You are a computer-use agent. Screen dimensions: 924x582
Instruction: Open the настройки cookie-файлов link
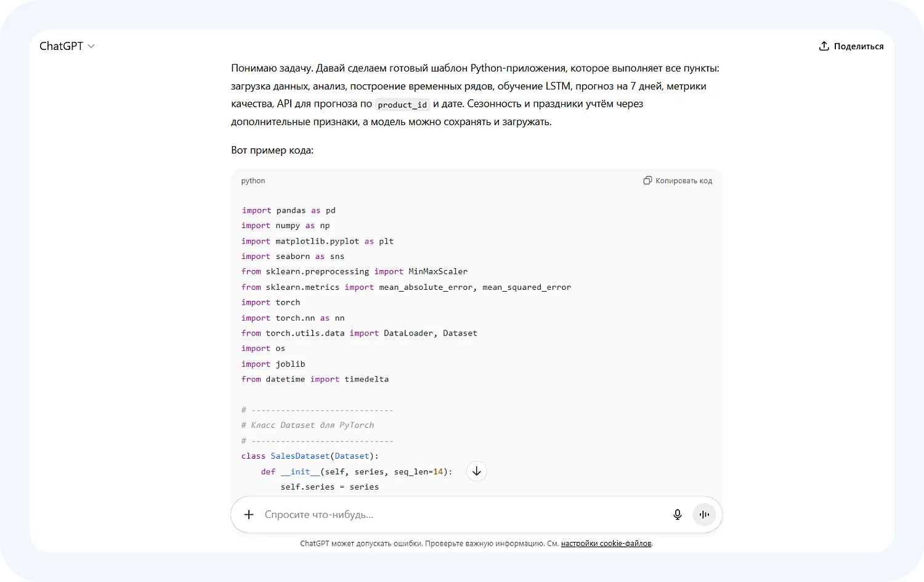click(606, 543)
